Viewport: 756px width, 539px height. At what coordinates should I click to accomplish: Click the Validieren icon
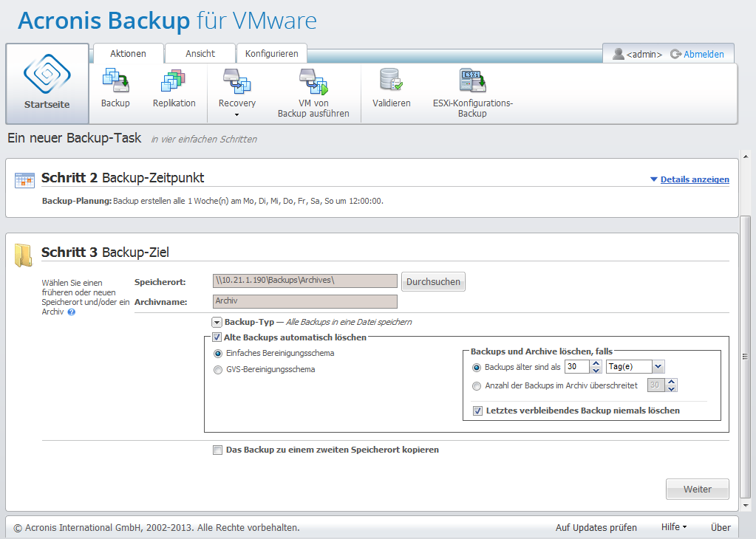[391, 80]
